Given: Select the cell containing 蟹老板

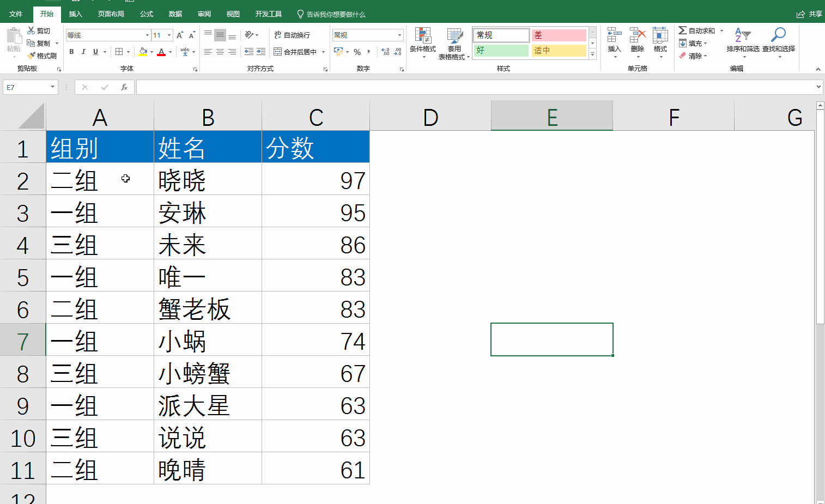Looking at the screenshot, I should [208, 308].
